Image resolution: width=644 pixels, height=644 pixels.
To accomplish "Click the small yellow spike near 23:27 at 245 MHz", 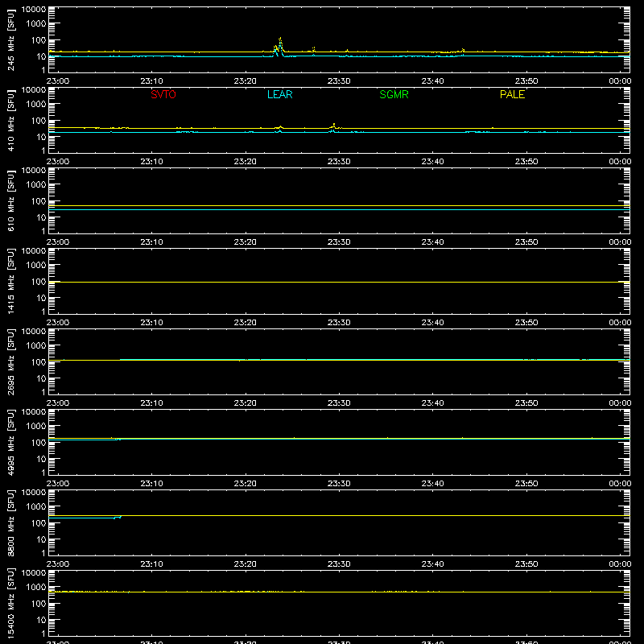I will pos(314,49).
